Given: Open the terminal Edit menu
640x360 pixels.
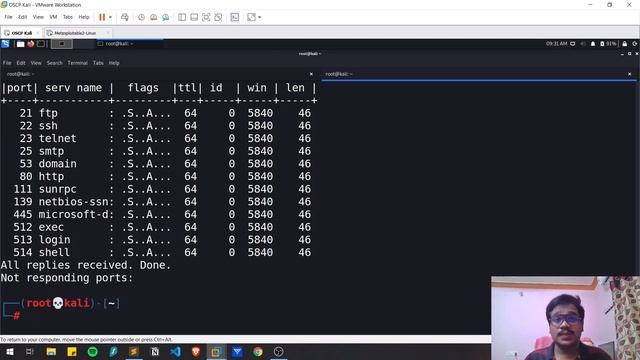Looking at the screenshot, I should (21, 63).
